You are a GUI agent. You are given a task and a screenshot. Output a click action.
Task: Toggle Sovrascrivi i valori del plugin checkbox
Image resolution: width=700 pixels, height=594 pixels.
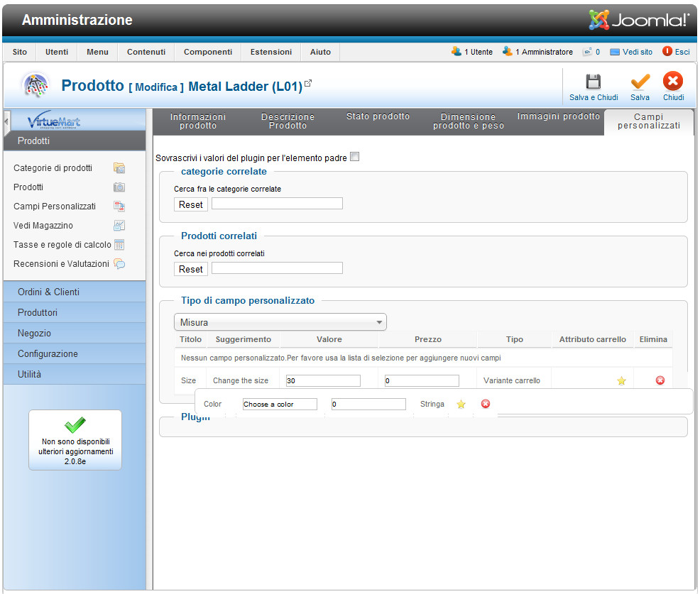(x=355, y=158)
